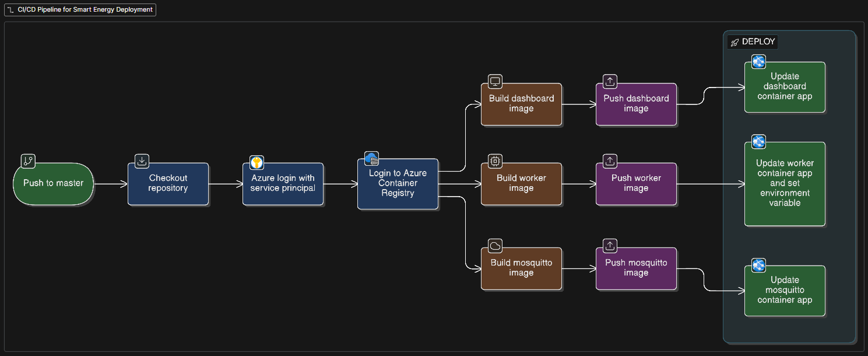The height and width of the screenshot is (356, 868).
Task: Click the download icon above Checkout repository
Action: 142,161
